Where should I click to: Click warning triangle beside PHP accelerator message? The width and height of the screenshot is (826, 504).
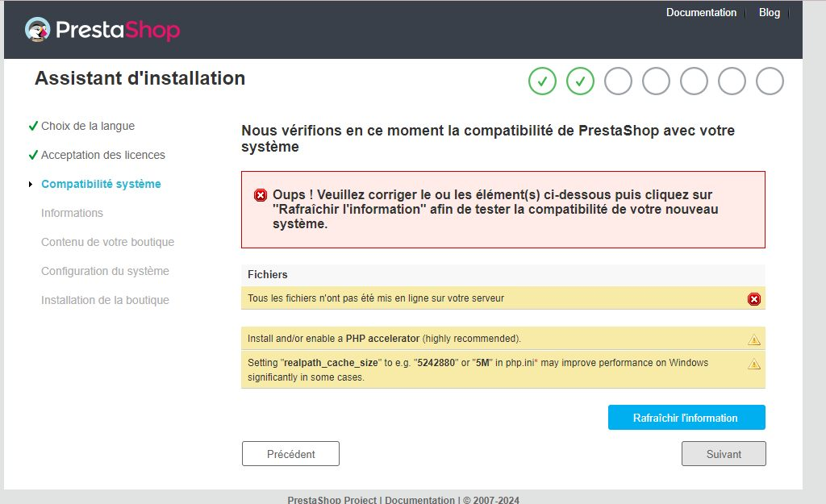[754, 339]
